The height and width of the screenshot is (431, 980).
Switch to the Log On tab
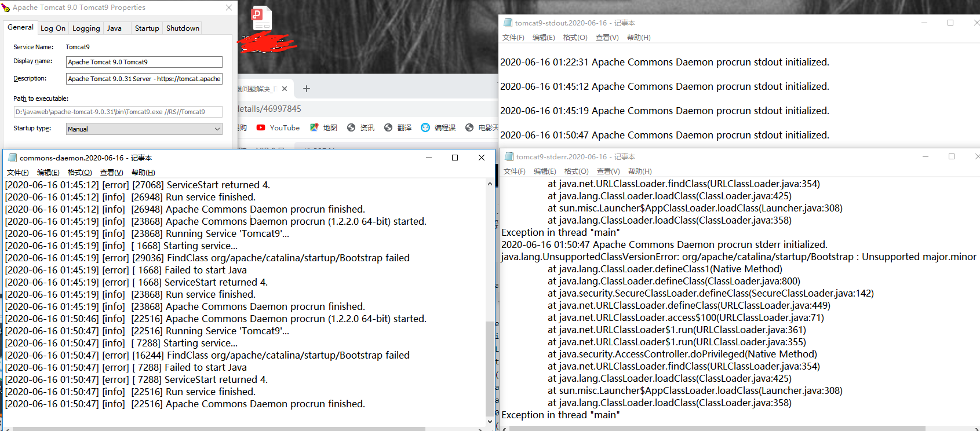[53, 28]
